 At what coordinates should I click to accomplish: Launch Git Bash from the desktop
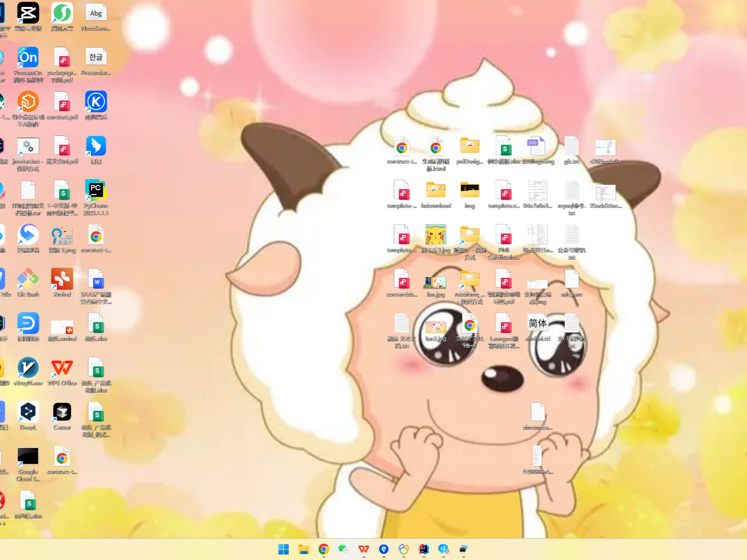[28, 279]
